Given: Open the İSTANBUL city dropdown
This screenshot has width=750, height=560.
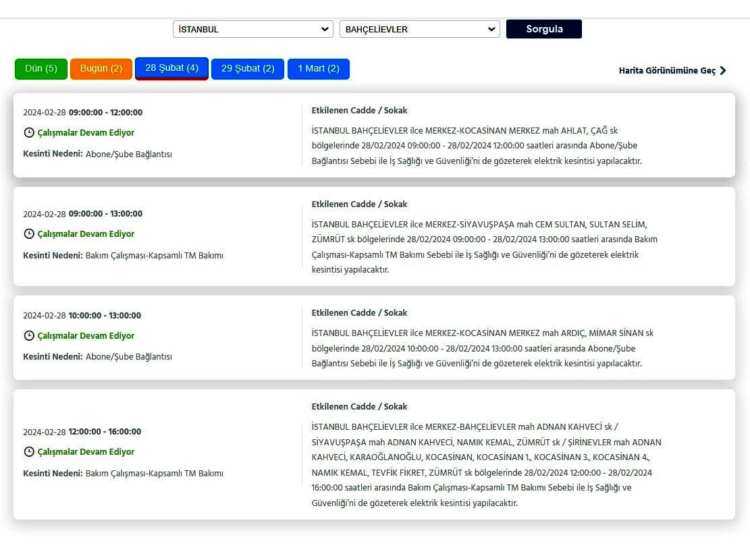Looking at the screenshot, I should tap(252, 29).
